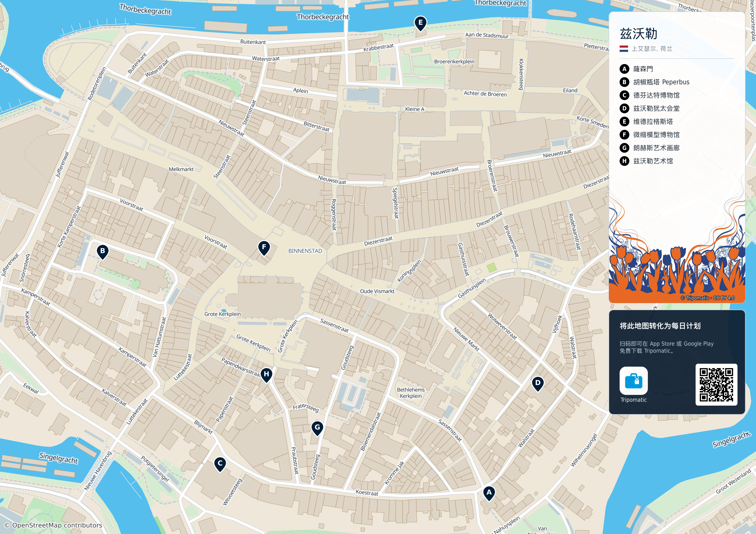The height and width of the screenshot is (534, 756).
Task: Click the Netherlands flag icon
Action: click(x=624, y=49)
